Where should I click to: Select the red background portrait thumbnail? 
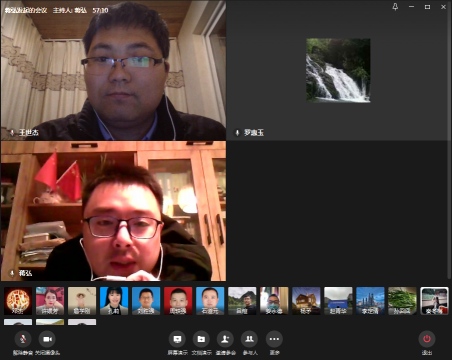tap(178, 301)
